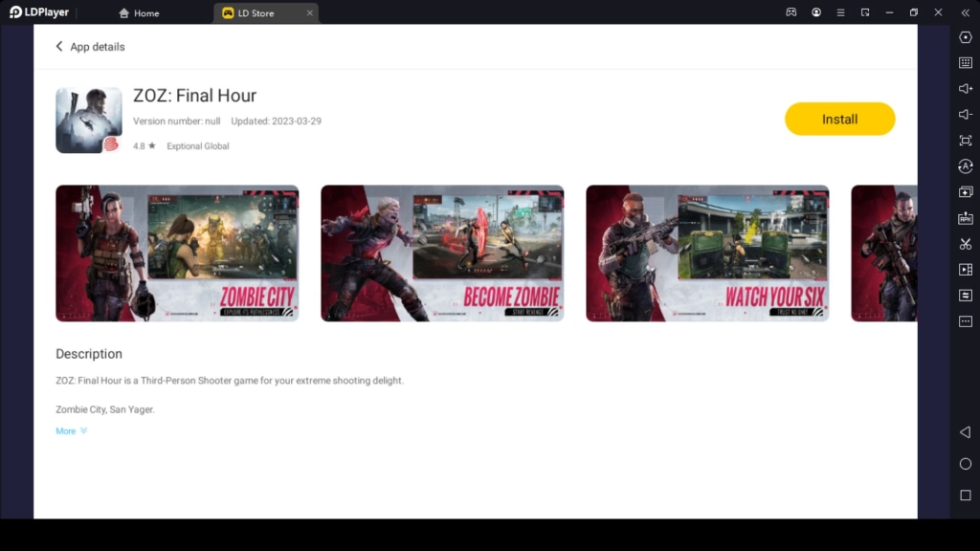980x551 pixels.
Task: Toggle full screen mode
Action: 965,140
